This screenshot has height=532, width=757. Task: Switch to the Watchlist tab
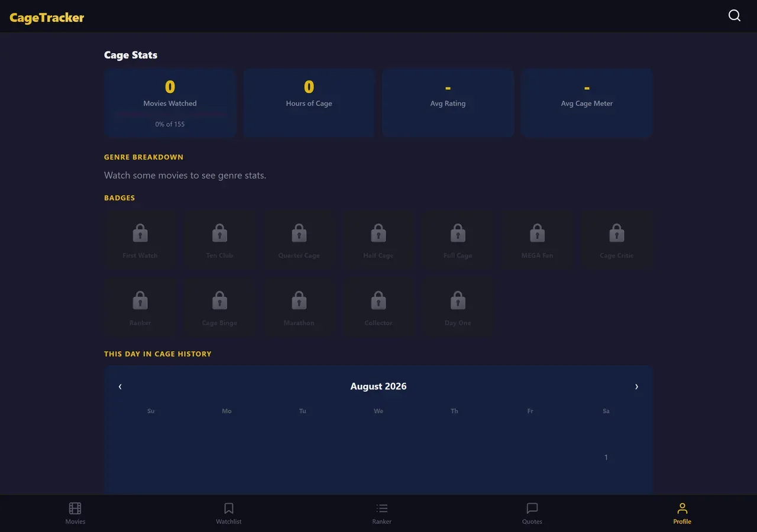[x=229, y=513]
